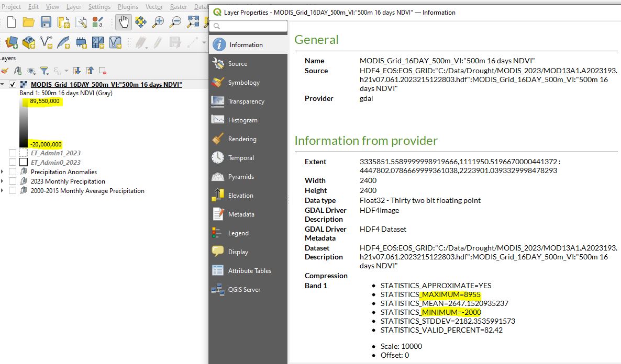The height and width of the screenshot is (364, 621).
Task: Click the New Mesh Layer icon
Action: (x=98, y=42)
